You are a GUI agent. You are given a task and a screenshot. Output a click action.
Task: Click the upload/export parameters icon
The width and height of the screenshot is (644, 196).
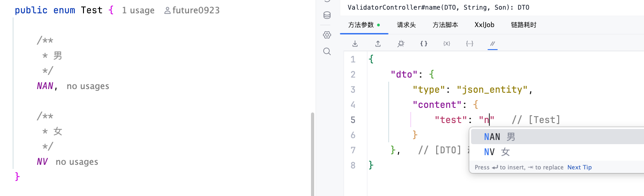(378, 44)
